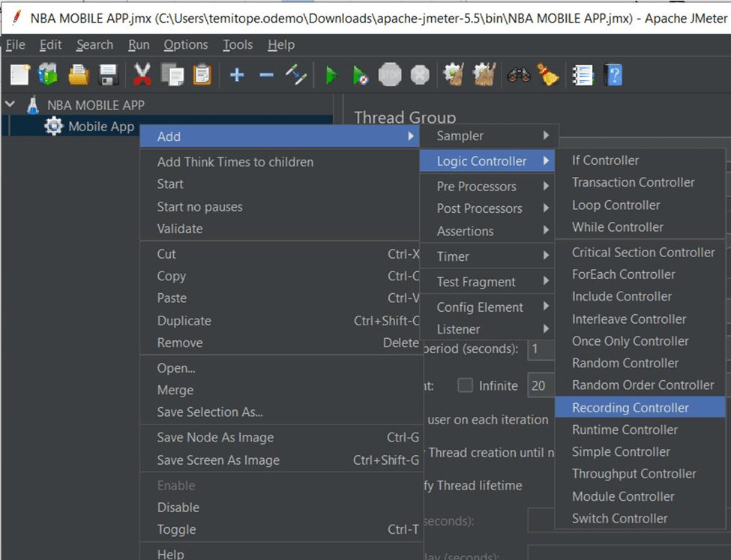
Task: Click the New test plan icon
Action: [19, 75]
